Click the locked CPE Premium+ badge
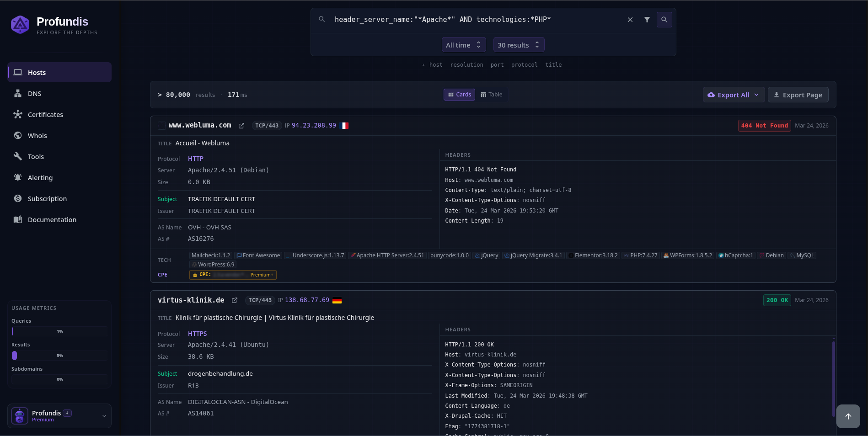The height and width of the screenshot is (436, 868). pos(233,275)
